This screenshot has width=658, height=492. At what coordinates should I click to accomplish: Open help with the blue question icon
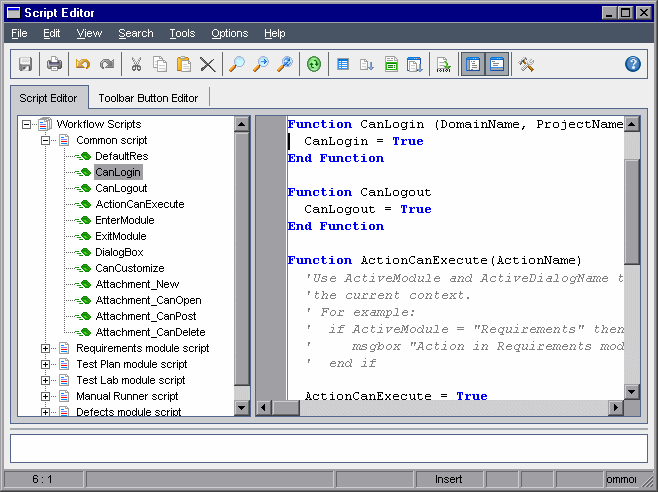[632, 64]
